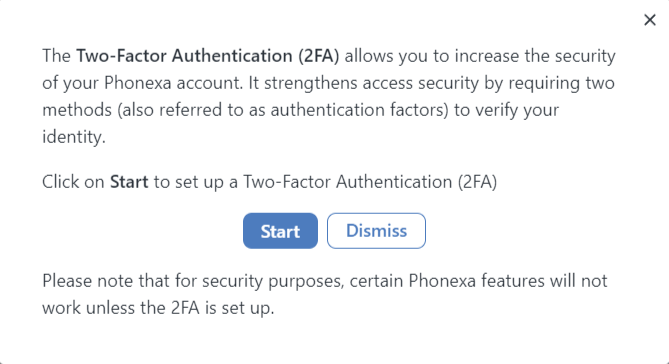This screenshot has height=364, width=669.
Task: Click the bold word Start in the instruction line
Action: coord(129,182)
